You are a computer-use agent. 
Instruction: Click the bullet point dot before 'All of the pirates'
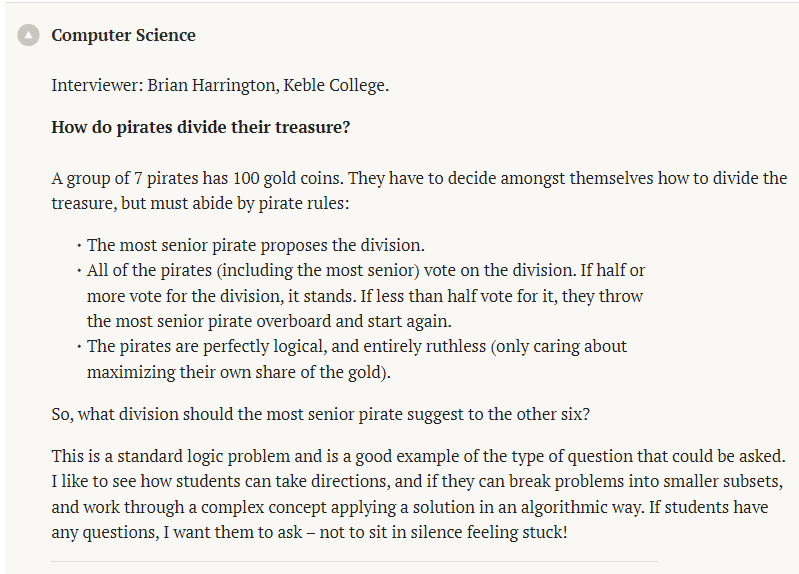(x=79, y=270)
